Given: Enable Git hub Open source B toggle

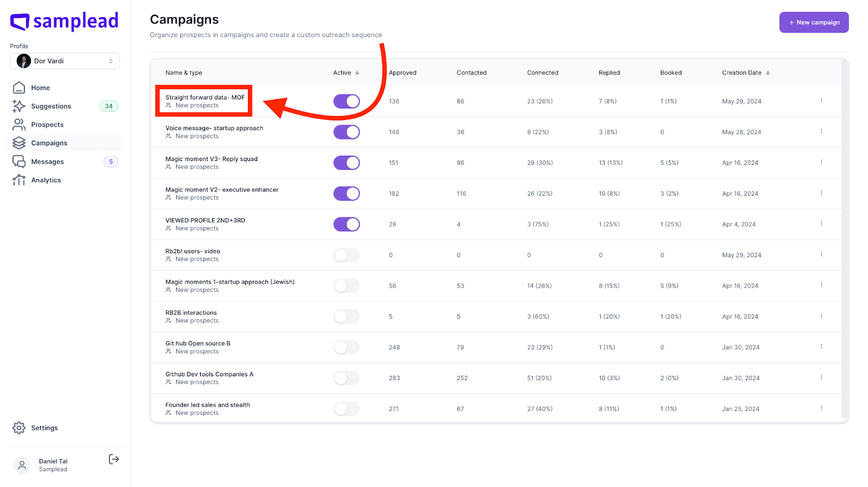Looking at the screenshot, I should coord(347,348).
